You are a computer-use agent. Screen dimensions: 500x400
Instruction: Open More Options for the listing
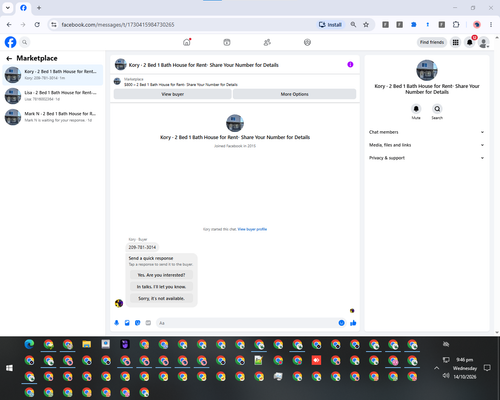coord(294,94)
